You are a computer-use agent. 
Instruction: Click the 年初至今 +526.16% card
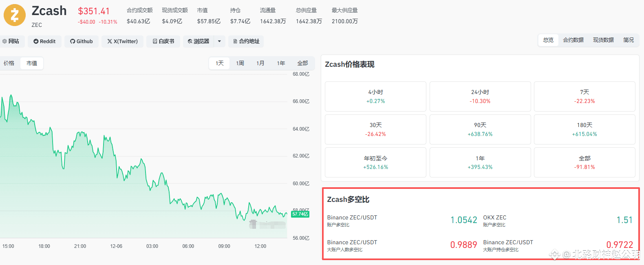coord(375,162)
